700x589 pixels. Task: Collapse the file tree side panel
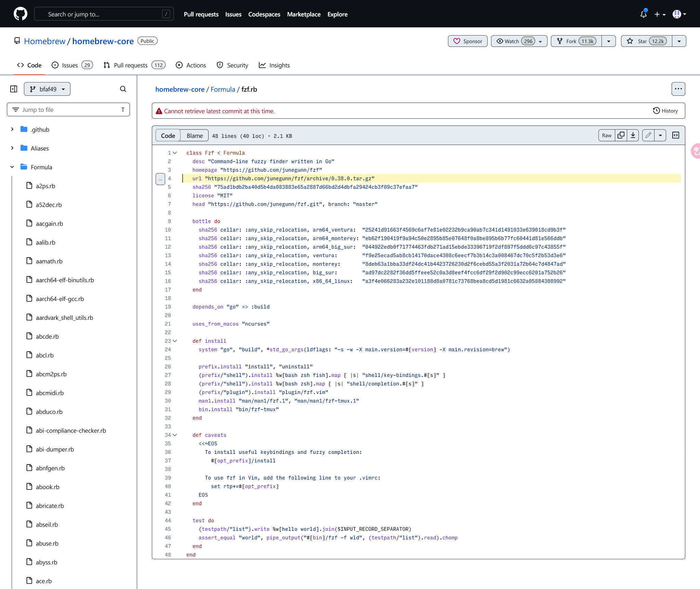[14, 89]
